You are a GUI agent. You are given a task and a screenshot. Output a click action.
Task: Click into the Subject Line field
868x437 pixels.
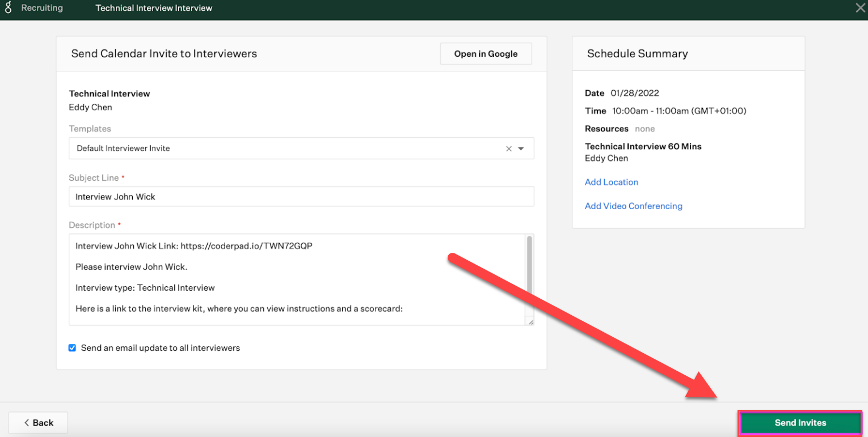(x=301, y=197)
